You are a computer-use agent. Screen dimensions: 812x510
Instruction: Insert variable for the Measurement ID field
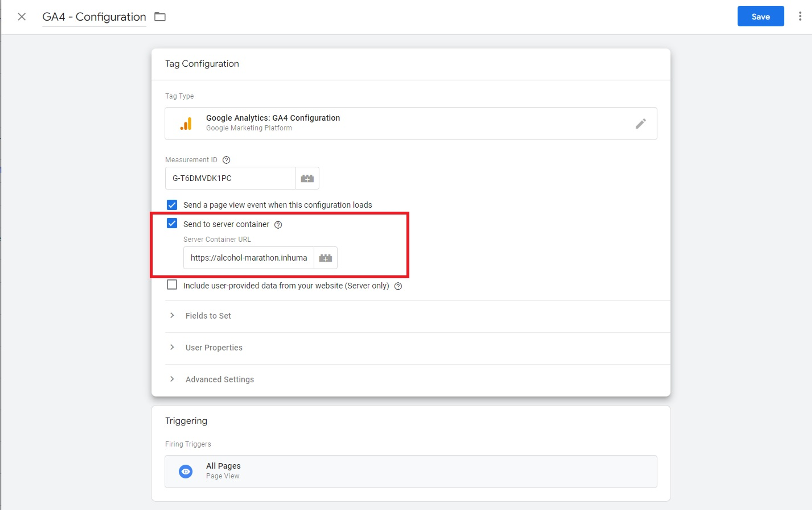tap(307, 178)
